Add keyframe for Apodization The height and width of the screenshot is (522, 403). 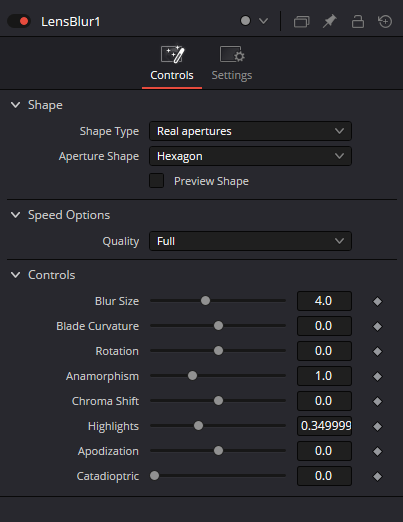377,451
